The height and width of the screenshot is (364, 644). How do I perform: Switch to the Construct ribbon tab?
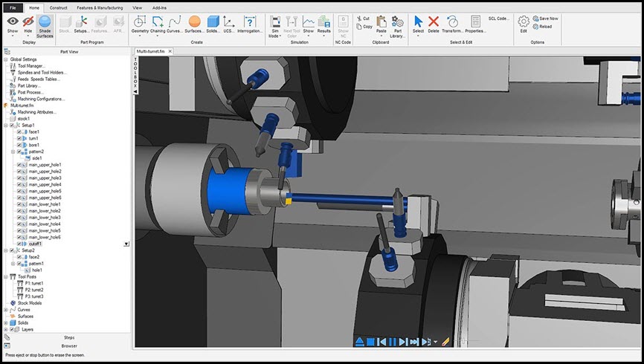pyautogui.click(x=58, y=7)
